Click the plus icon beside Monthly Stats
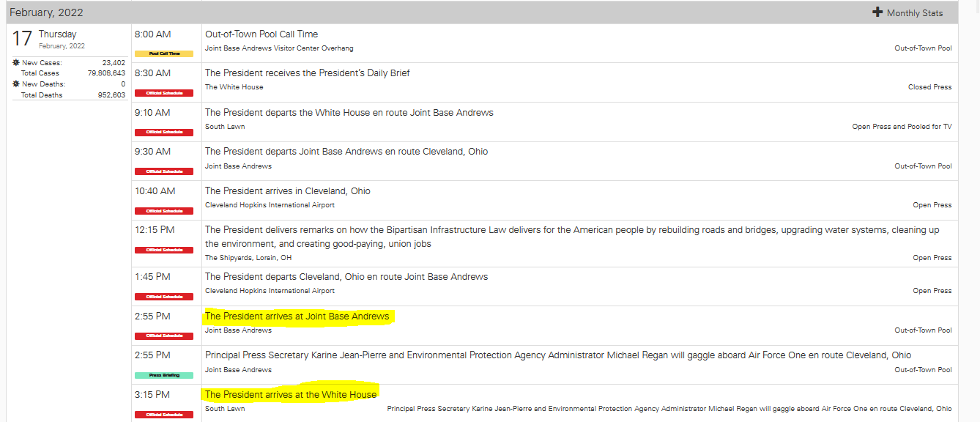 877,12
